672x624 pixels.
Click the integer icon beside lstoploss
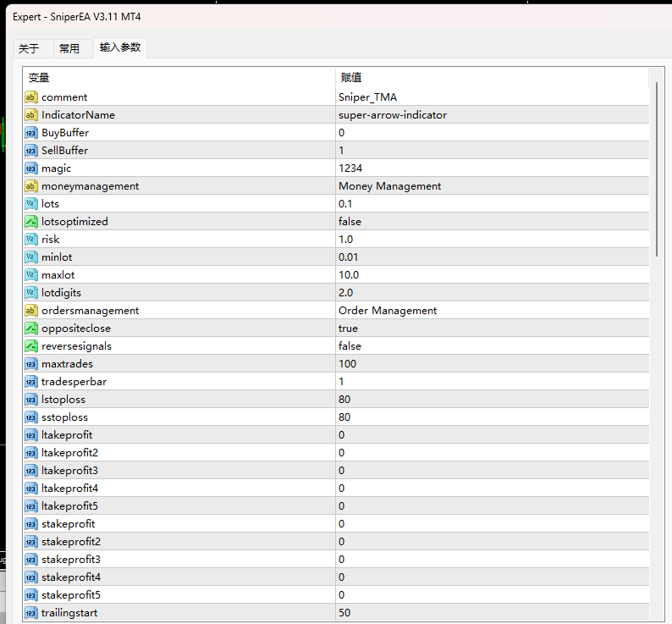point(30,400)
